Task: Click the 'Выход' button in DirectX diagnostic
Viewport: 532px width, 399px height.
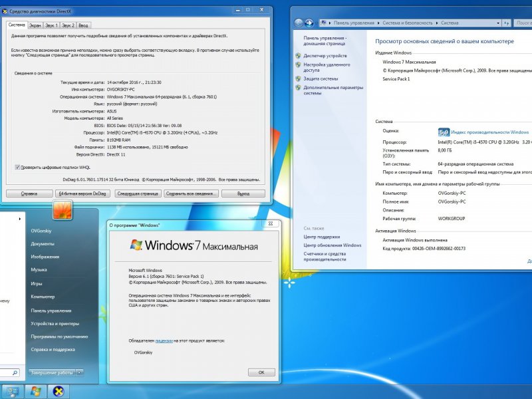Action: [243, 194]
